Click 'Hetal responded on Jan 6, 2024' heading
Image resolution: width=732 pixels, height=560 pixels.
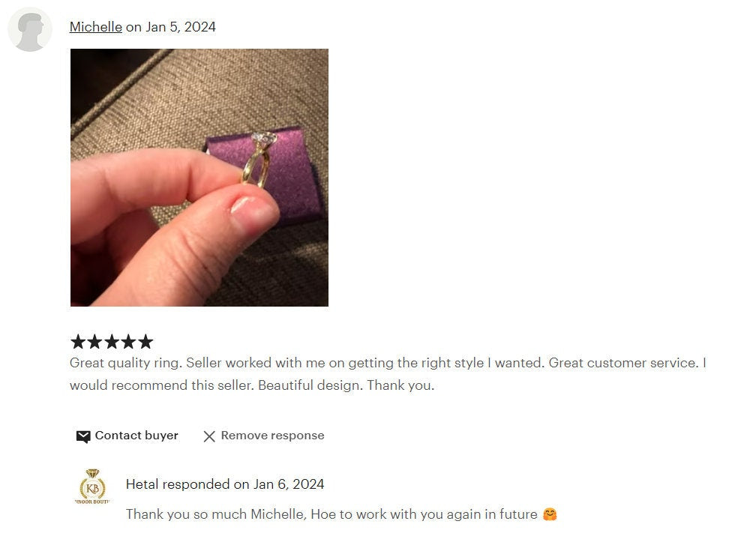(225, 484)
